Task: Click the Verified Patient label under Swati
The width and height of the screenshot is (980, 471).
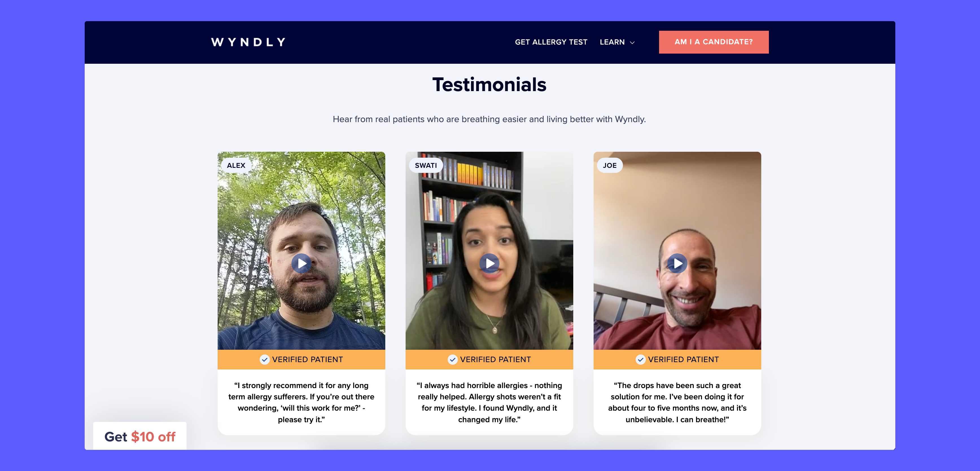Action: tap(495, 359)
